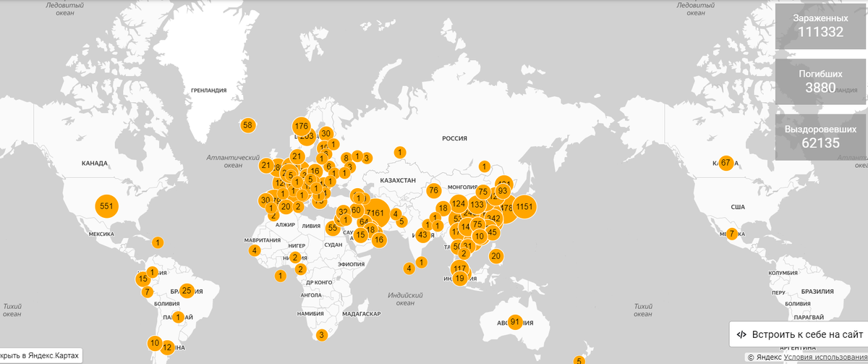Click the МАДАГАСКАР map label
Screen dimensions: 868x364
361,313
